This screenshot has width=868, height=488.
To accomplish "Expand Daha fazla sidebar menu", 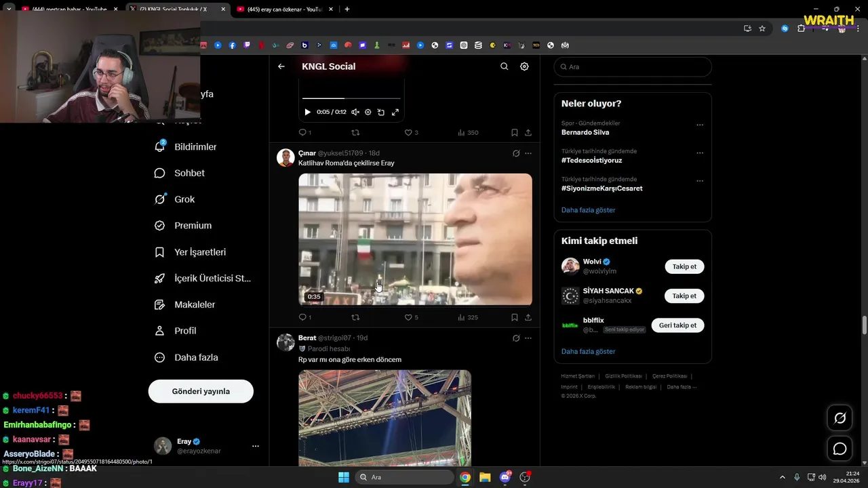I will point(186,357).
